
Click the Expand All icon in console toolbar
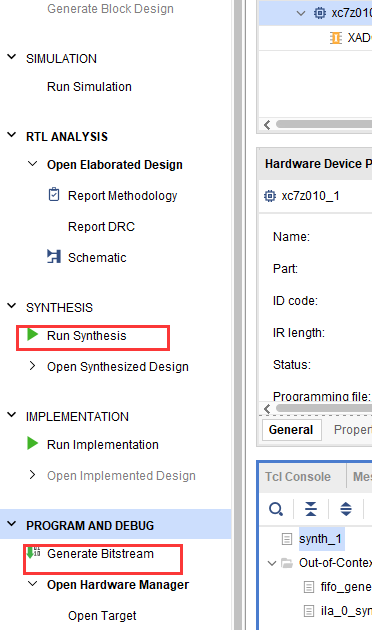[x=346, y=509]
